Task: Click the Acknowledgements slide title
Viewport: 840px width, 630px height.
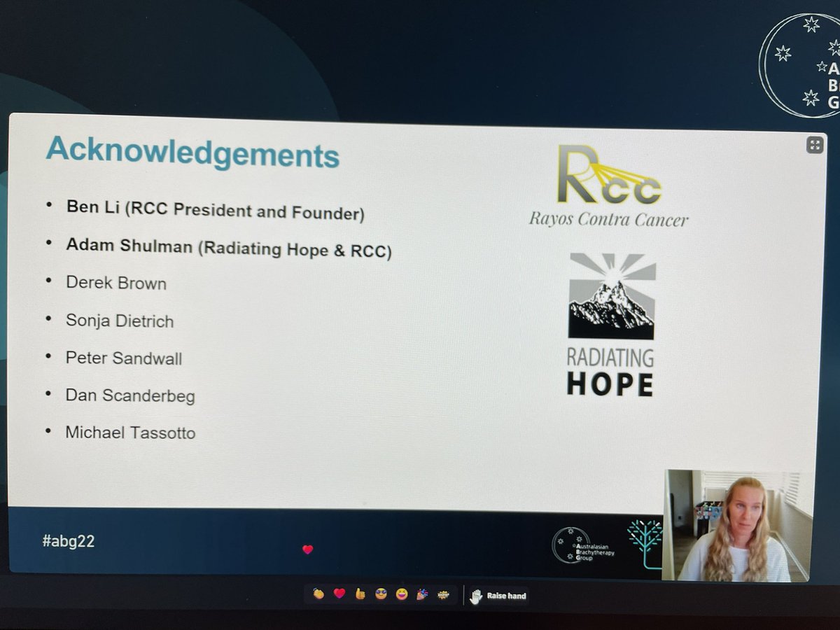Action: click(192, 152)
